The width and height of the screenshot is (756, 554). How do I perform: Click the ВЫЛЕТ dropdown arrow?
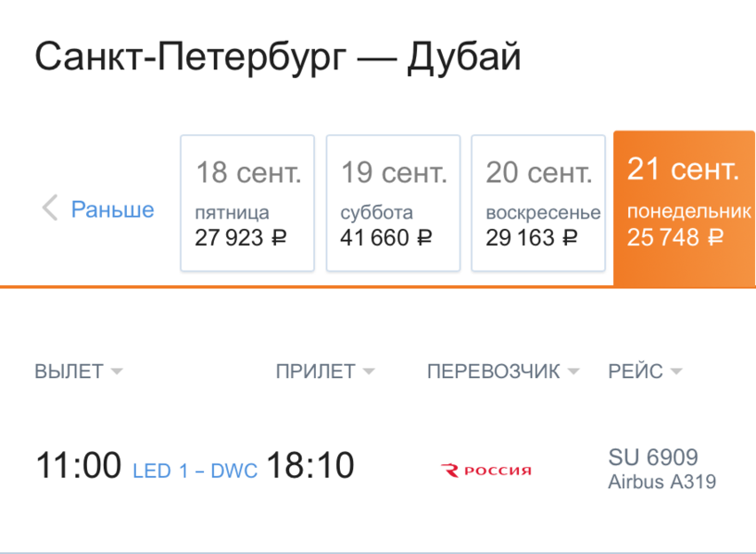(x=117, y=371)
